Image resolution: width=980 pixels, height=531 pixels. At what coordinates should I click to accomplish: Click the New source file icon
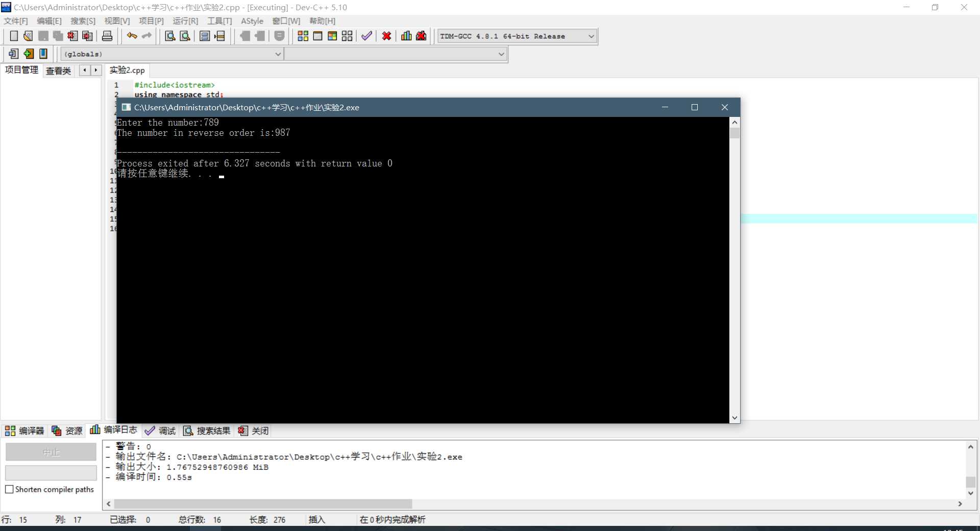14,36
